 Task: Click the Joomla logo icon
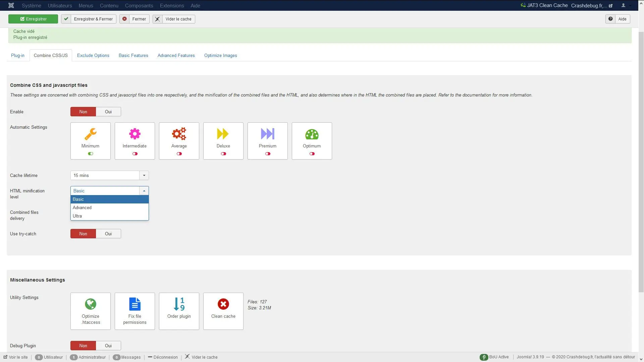11,5
